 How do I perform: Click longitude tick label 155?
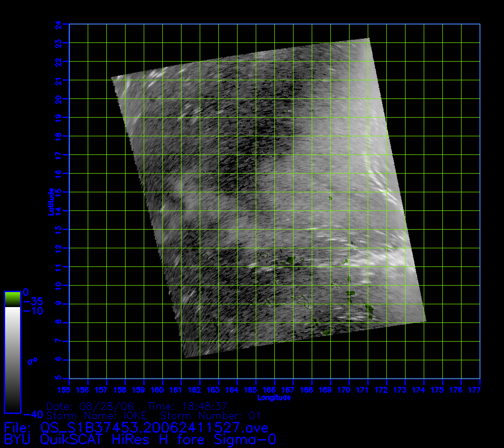coord(69,390)
